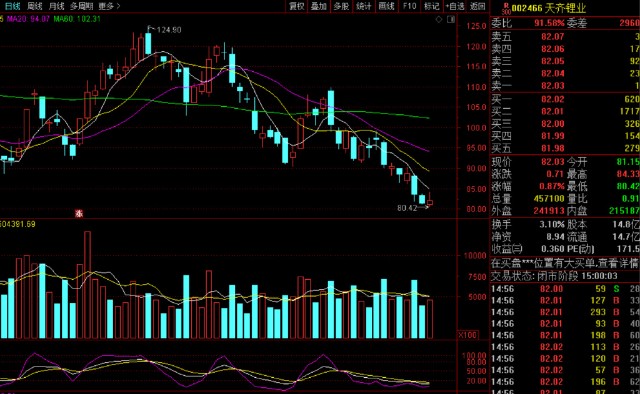Viewport: 640px width, 394px height.
Task: Click the diamond icon above the price chart
Action: pyautogui.click(x=439, y=19)
